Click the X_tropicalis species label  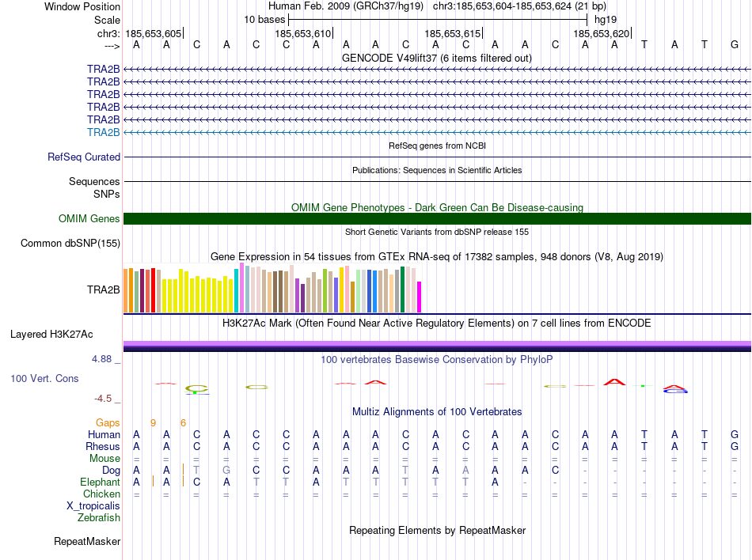click(x=93, y=506)
